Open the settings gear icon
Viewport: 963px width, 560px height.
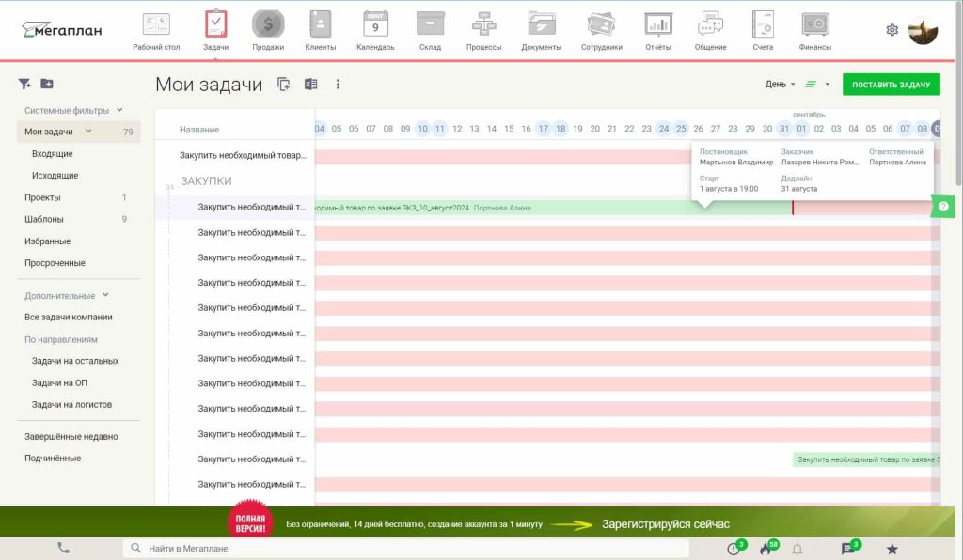[892, 30]
